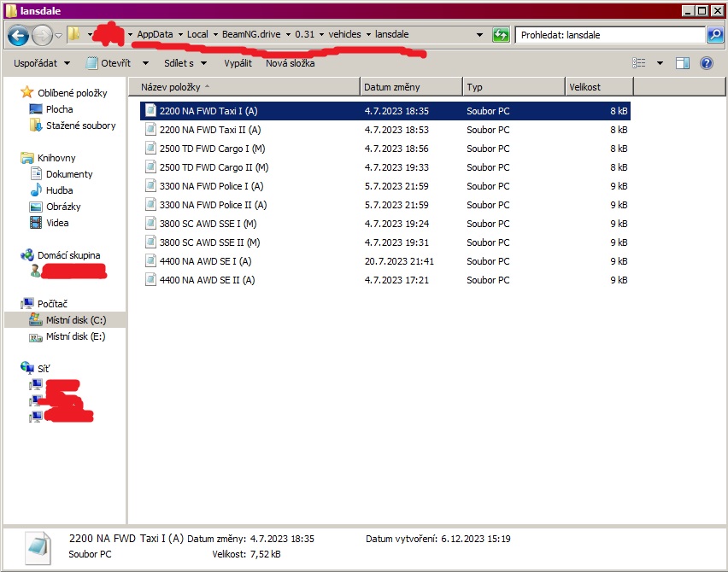This screenshot has height=572, width=728.
Task: Expand arrow after 0.31 in breadcrumb
Action: pos(321,35)
